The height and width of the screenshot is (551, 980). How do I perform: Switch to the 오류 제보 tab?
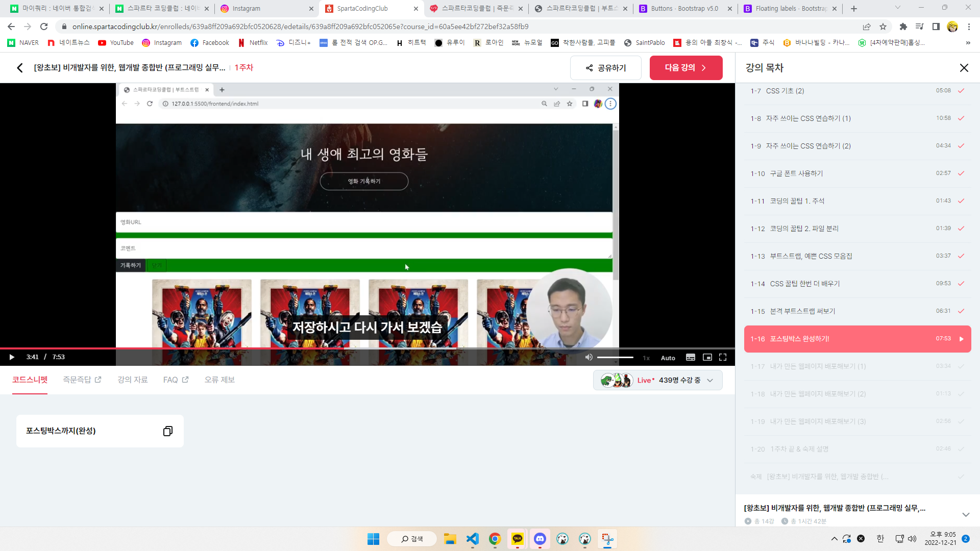pos(219,380)
